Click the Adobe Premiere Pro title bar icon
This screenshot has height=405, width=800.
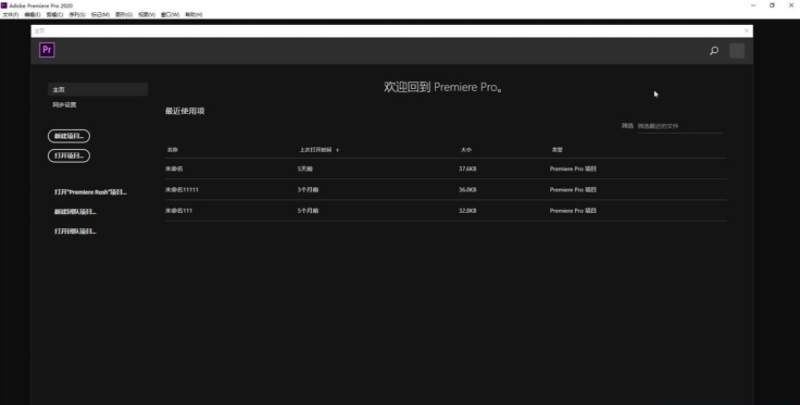[x=4, y=5]
